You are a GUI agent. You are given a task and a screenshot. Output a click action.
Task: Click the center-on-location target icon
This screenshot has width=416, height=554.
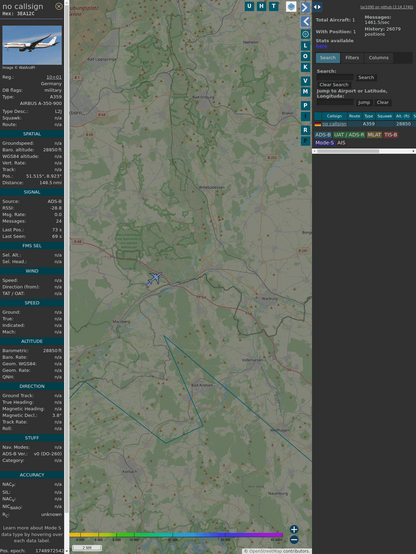tap(305, 34)
